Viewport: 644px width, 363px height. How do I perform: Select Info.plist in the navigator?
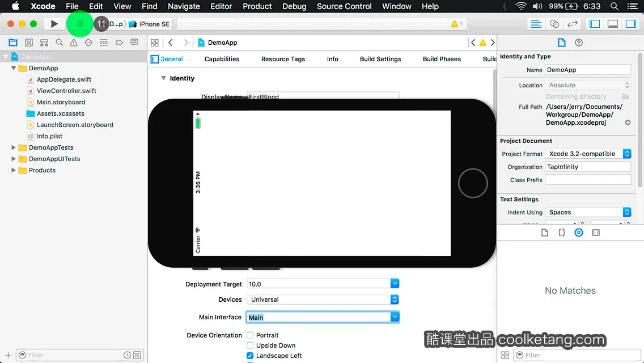point(49,136)
